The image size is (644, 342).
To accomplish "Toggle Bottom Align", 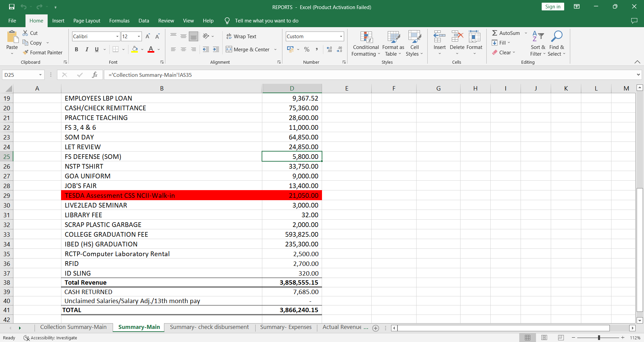I will click(194, 36).
